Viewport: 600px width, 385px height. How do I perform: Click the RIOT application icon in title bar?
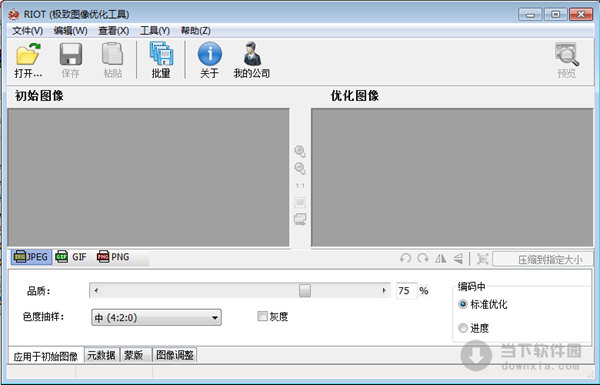[x=14, y=15]
